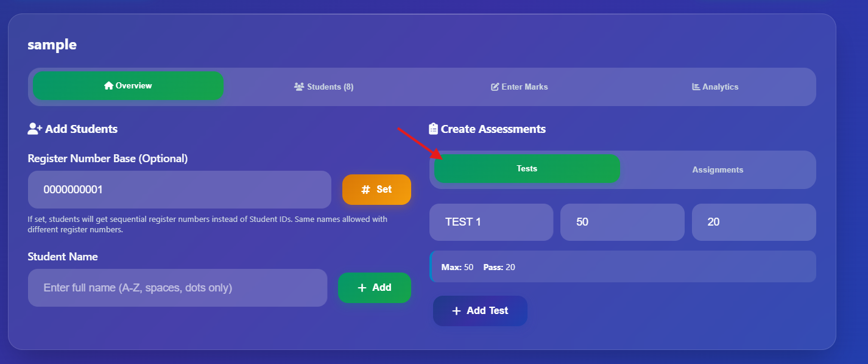Screen dimensions: 868x364
Task: Switch to the Students (8) tab
Action: (x=323, y=87)
